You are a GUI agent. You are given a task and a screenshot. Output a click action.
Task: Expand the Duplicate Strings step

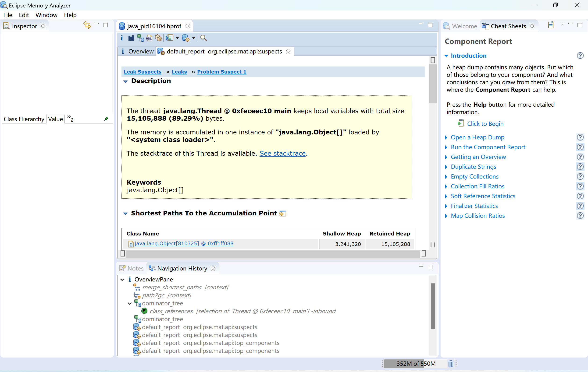(x=446, y=167)
